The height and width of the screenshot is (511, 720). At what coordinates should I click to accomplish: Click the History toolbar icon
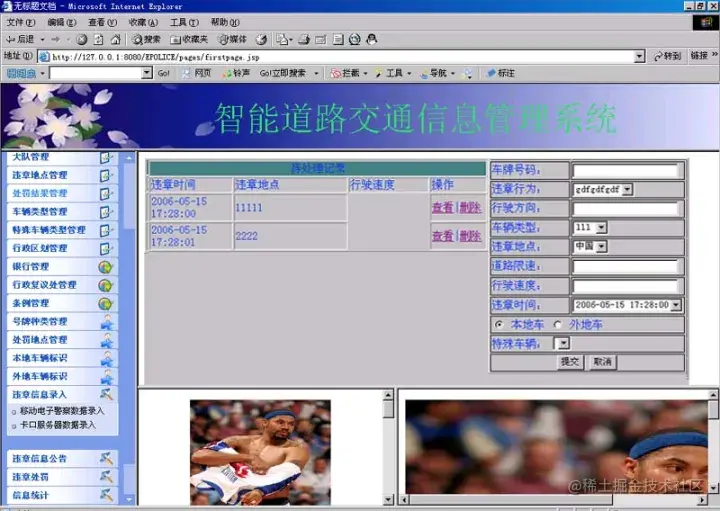[x=261, y=39]
